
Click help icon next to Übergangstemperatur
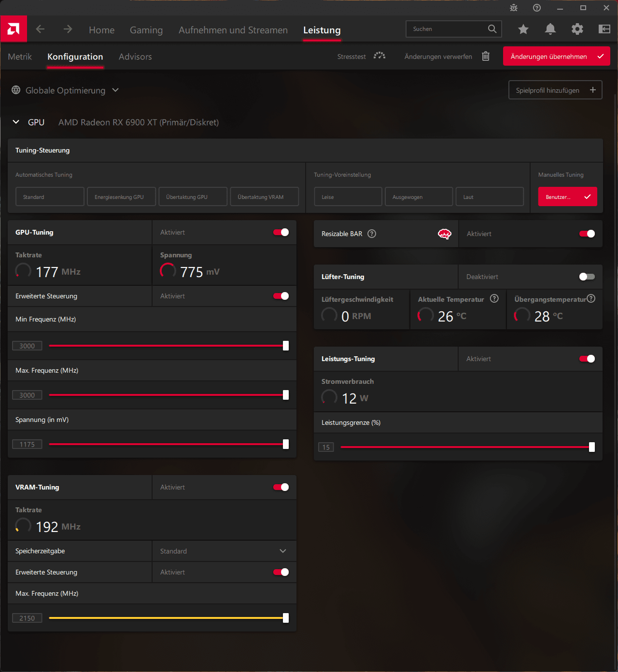[591, 298]
